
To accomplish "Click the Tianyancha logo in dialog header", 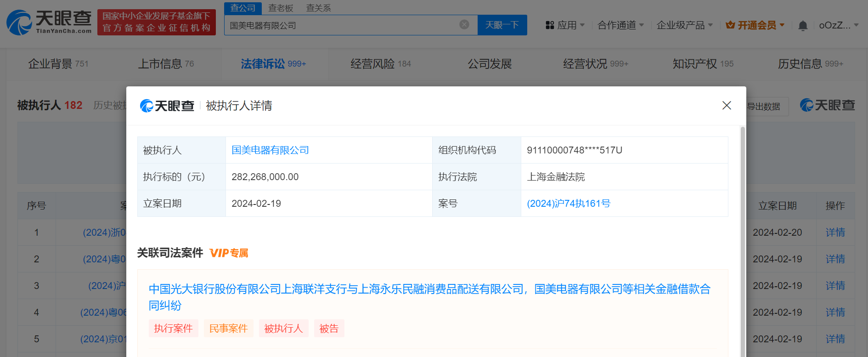I will click(x=167, y=106).
